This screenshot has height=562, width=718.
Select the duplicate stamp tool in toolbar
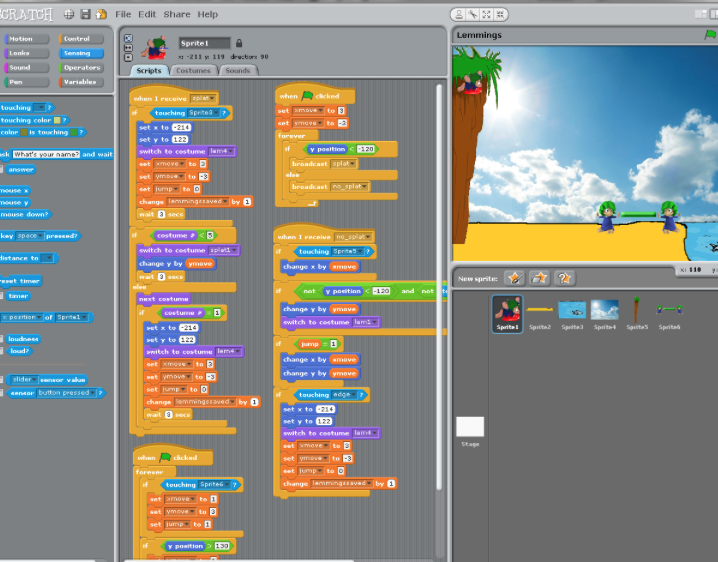458,14
